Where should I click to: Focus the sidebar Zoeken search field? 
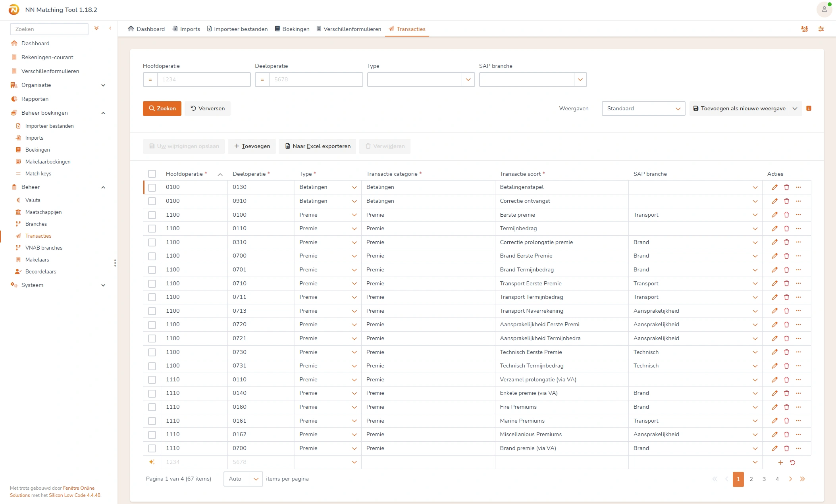pos(49,29)
